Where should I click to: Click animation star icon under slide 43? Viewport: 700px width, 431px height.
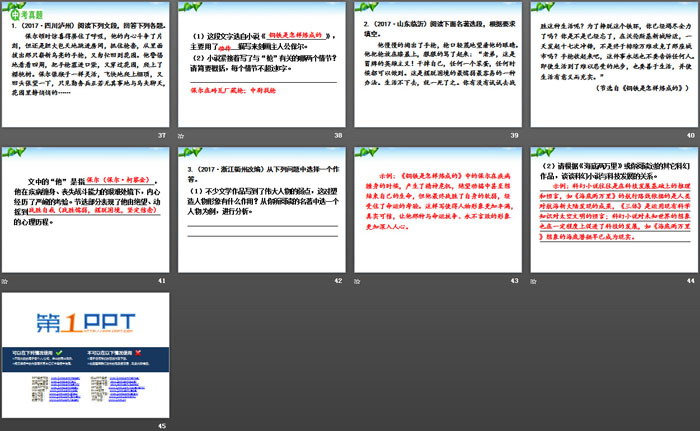tap(357, 281)
